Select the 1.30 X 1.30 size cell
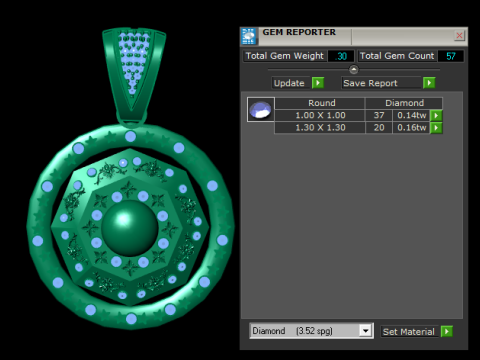This screenshot has width=480, height=360. (x=320, y=128)
